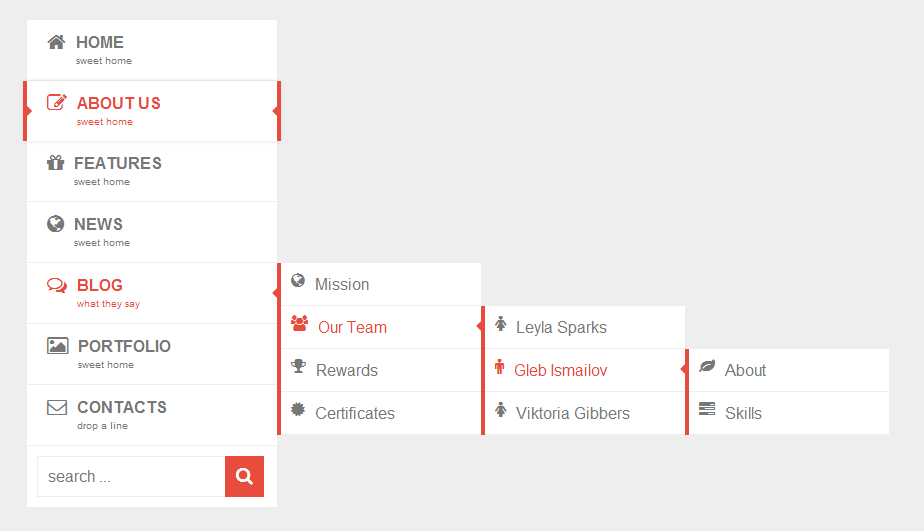Click the trophy icon beside Rewards
Image resolution: width=924 pixels, height=531 pixels.
(298, 367)
